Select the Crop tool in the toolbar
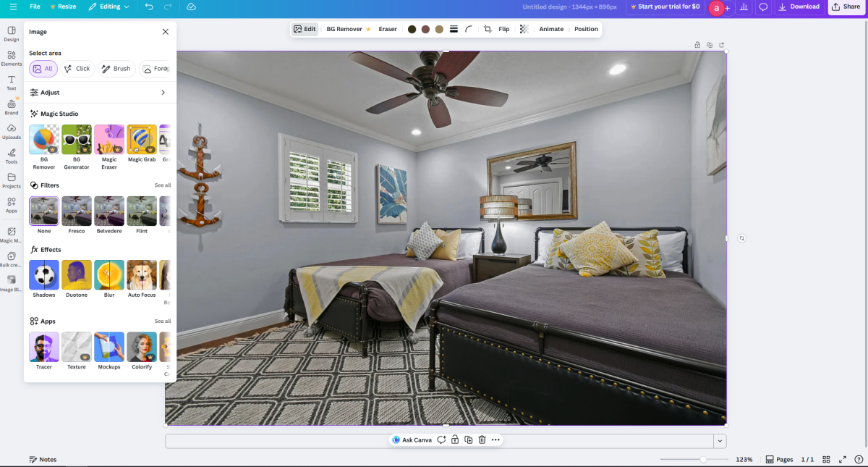Screen dimensions: 868x467 pos(488,29)
